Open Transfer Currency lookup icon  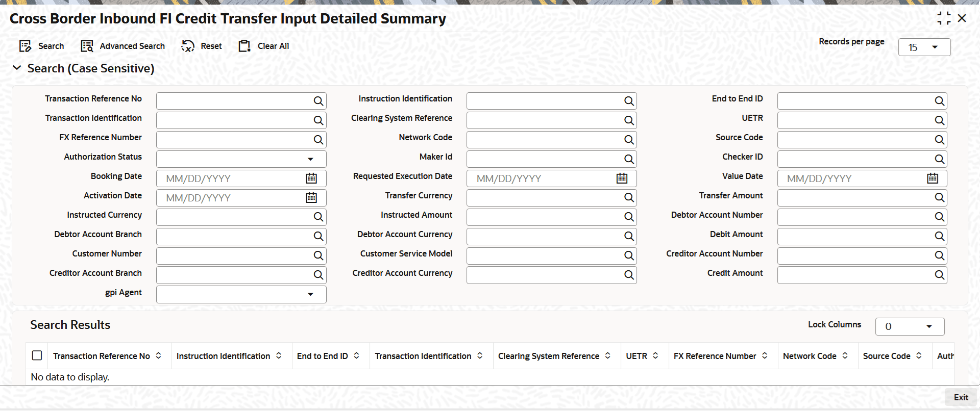[629, 197]
